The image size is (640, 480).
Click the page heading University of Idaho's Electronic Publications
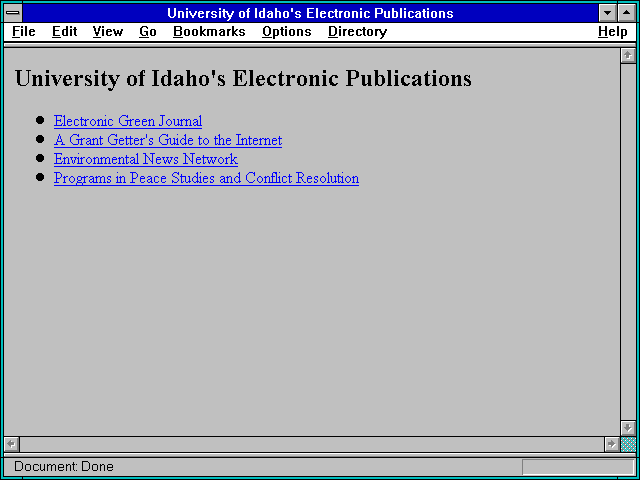[243, 78]
